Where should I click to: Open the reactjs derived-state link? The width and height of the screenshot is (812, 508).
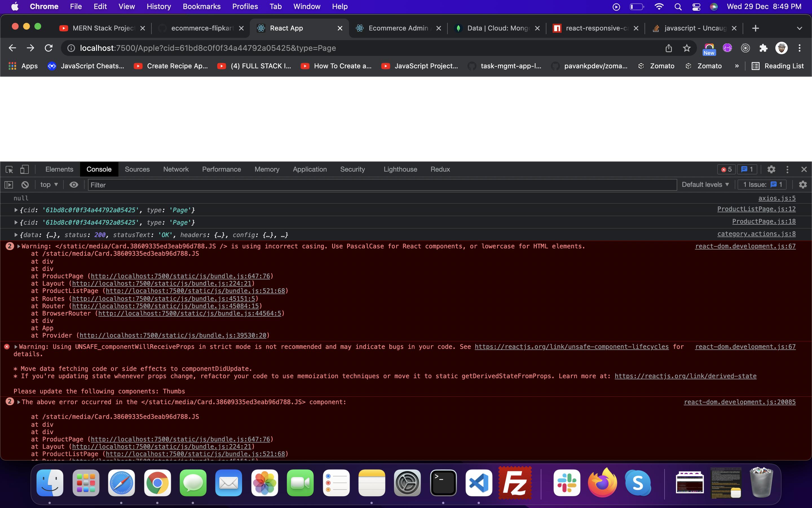click(685, 376)
